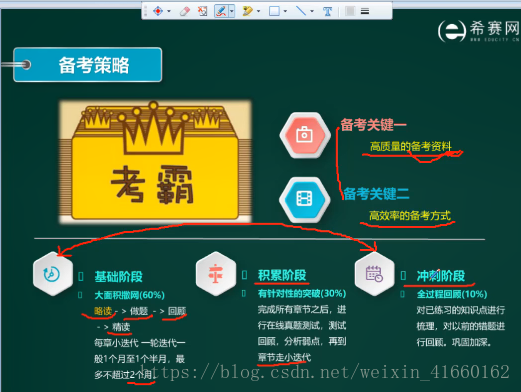This screenshot has height=392, width=521.
Task: Click the 有针对性的突破(30%) text
Action: point(302,293)
